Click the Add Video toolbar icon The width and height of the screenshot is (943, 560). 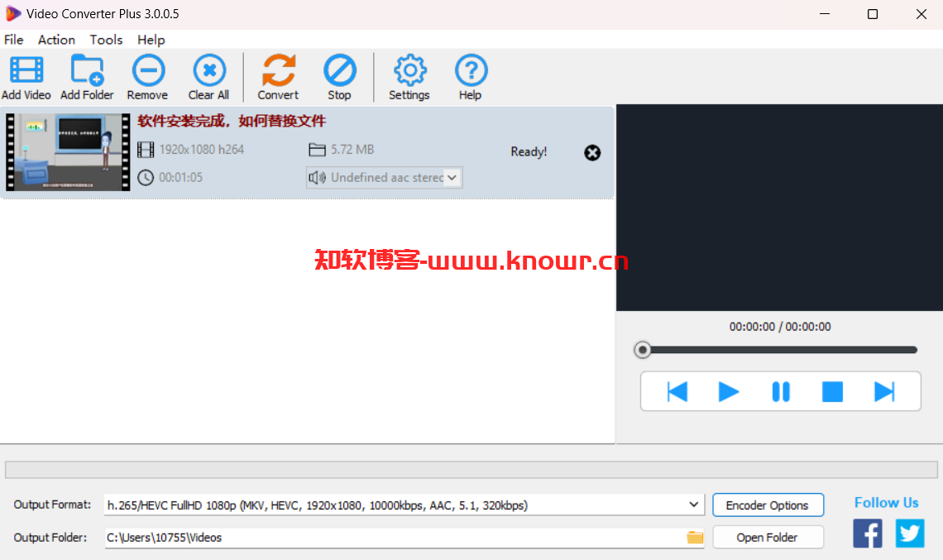(x=26, y=70)
